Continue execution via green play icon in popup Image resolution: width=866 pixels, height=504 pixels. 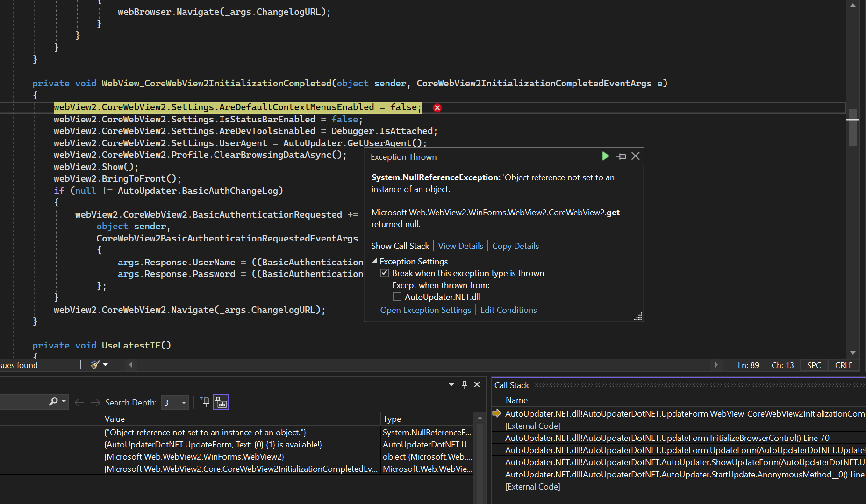[x=606, y=156]
